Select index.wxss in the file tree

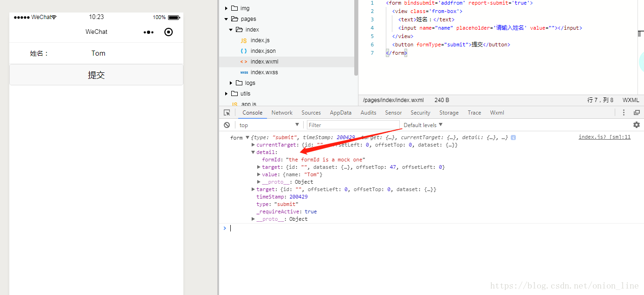264,72
